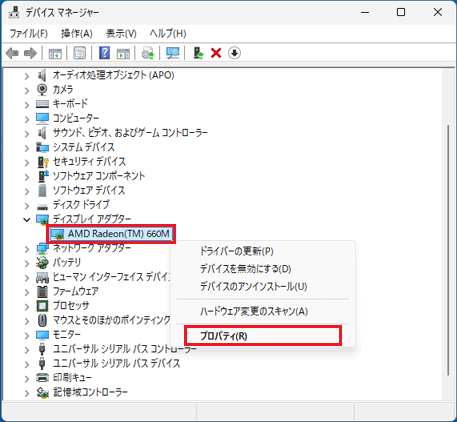Expand the カメラ node chevron

coord(27,90)
